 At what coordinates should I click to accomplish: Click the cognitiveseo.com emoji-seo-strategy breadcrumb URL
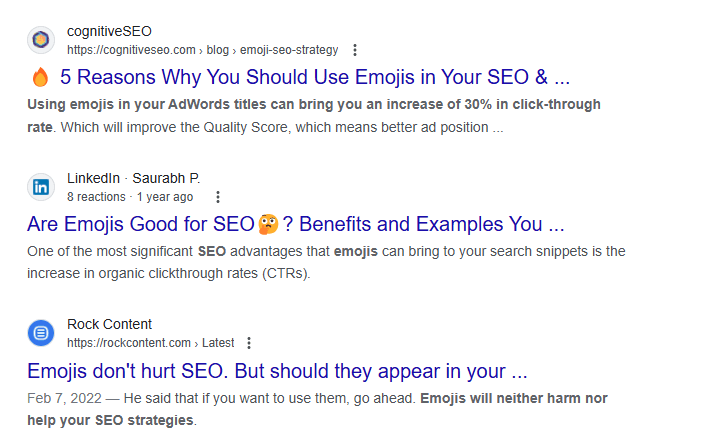(202, 50)
